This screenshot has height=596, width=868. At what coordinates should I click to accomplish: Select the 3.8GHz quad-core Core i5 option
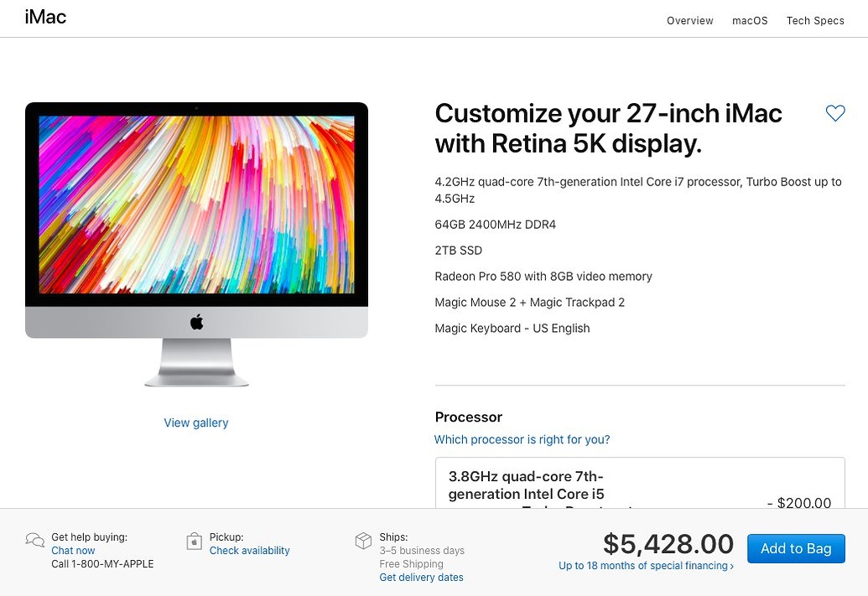(x=640, y=483)
